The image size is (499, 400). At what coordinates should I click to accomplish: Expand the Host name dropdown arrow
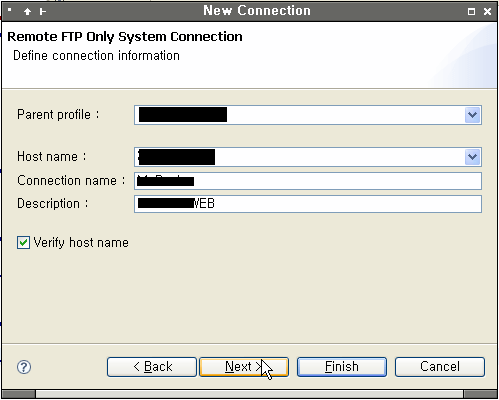click(472, 157)
